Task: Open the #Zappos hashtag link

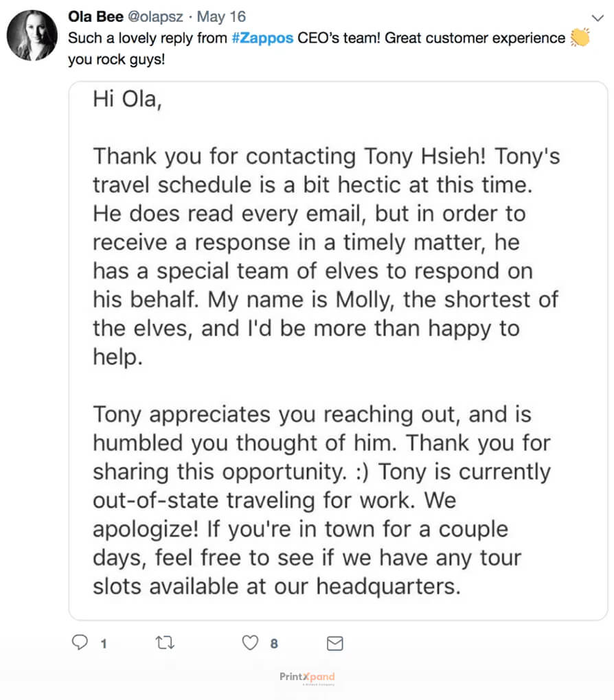Action: click(x=263, y=38)
